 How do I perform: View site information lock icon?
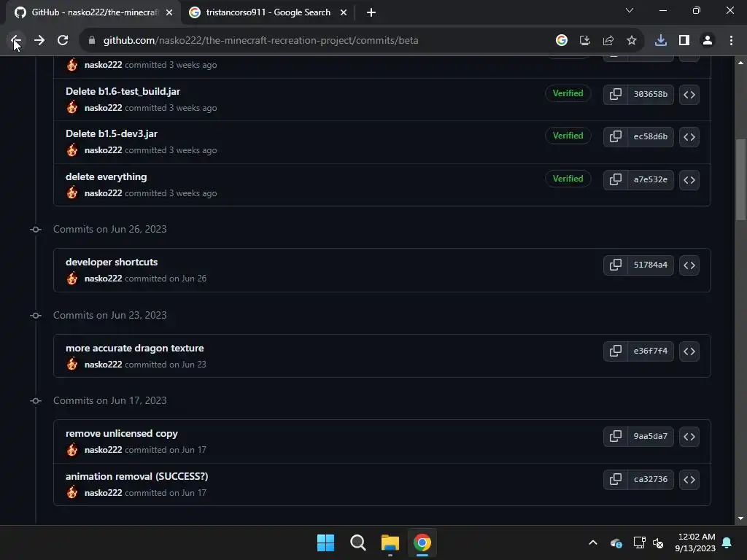tap(92, 41)
